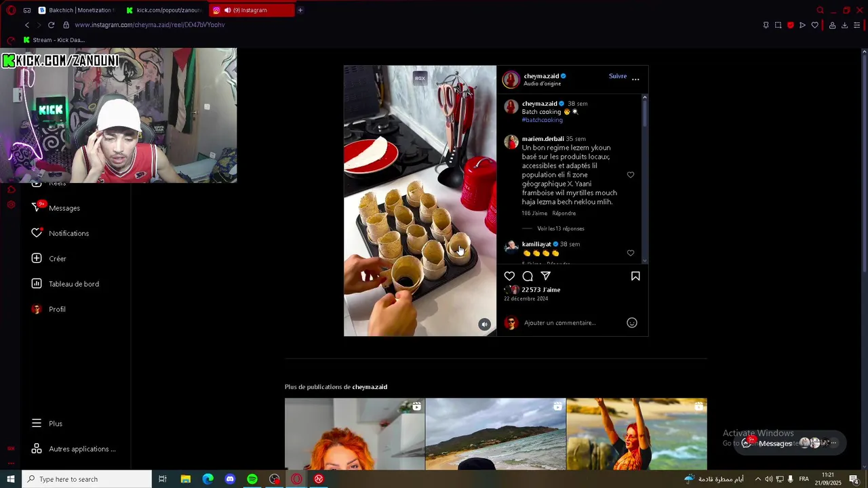Viewport: 868px width, 488px height.
Task: Open the beach landscape reel thumbnail
Action: pyautogui.click(x=496, y=434)
